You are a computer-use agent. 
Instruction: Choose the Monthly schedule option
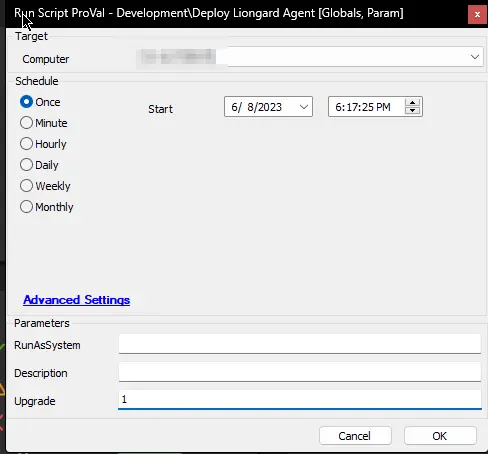[26, 207]
